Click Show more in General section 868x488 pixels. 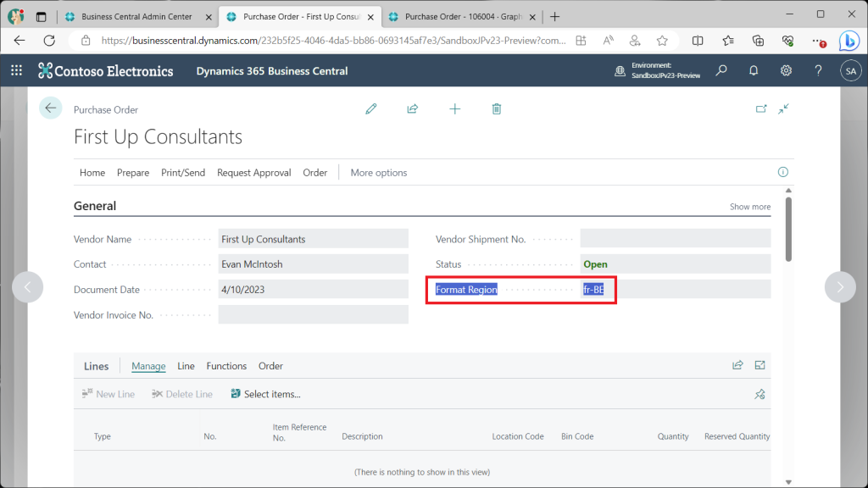pos(750,207)
